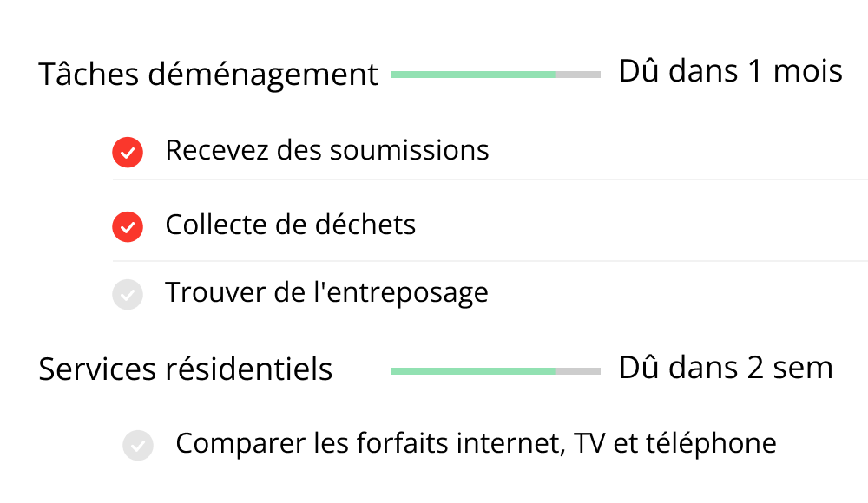Open the Recevez des soumissions task text
Image resolution: width=868 pixels, height=503 pixels.
[x=327, y=151]
